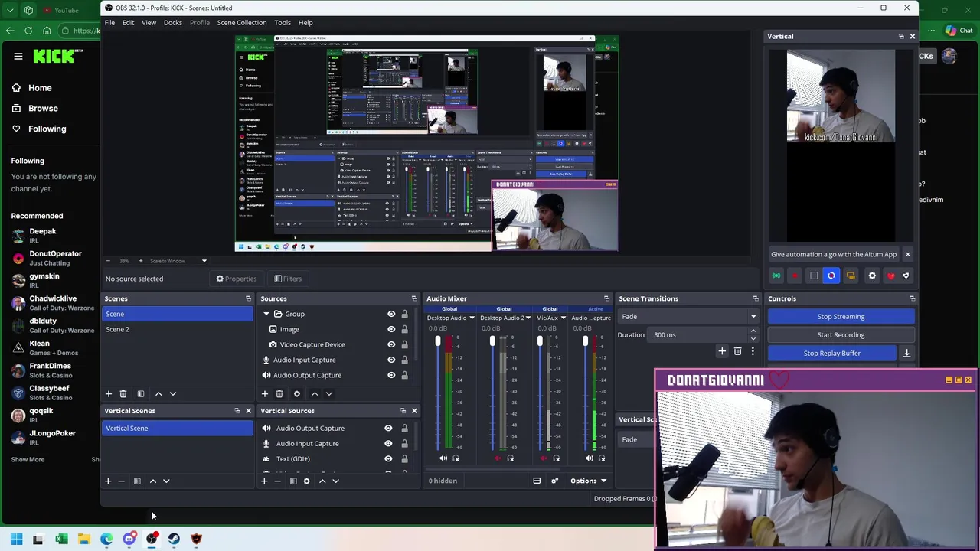Hide Text (GDI+) in Vertical Sources
980x551 pixels.
tap(388, 458)
